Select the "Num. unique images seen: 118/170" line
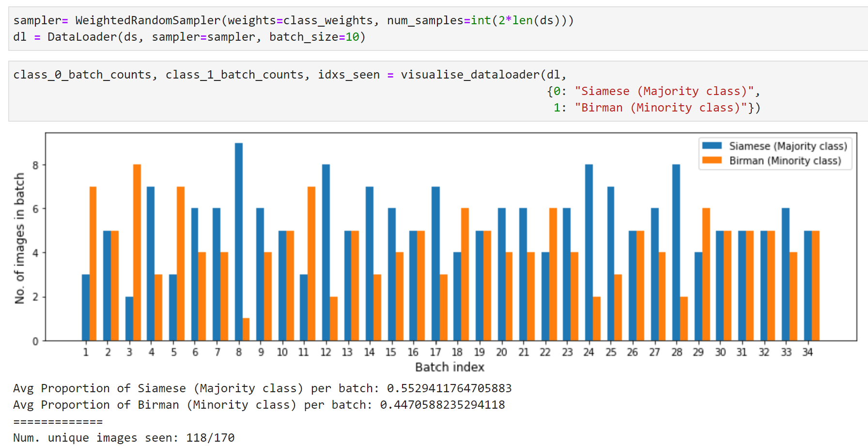Viewport: 868px width, 447px height. click(124, 438)
